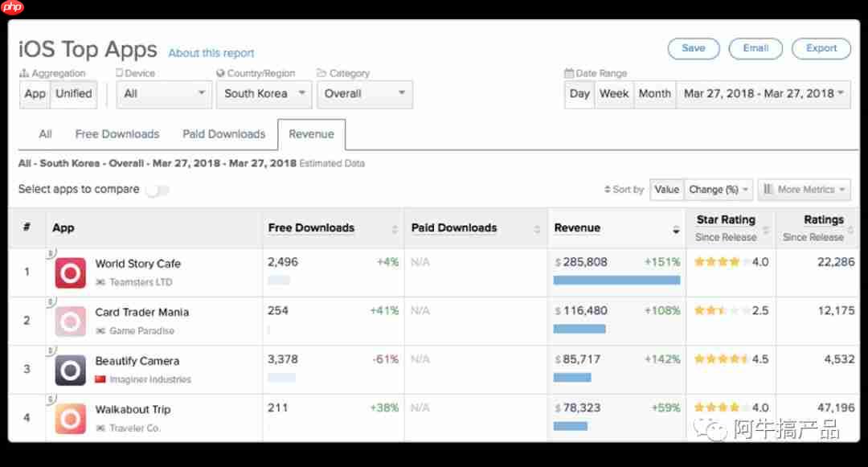Expand the South Korea country dropdown
Image resolution: width=868 pixels, height=467 pixels.
click(x=264, y=94)
